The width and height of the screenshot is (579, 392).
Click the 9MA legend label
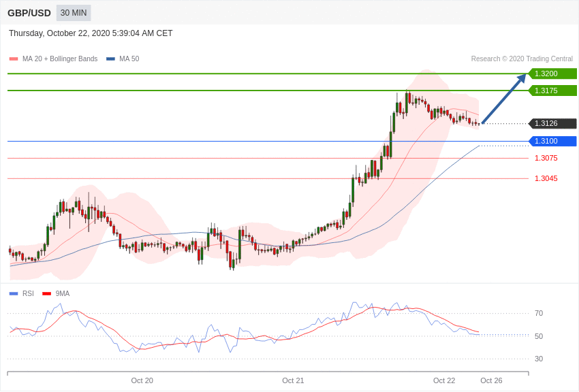(63, 294)
